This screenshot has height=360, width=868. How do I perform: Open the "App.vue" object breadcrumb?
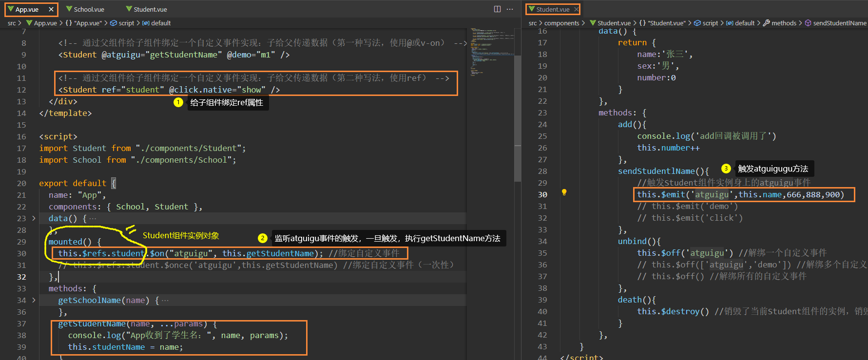pos(84,23)
